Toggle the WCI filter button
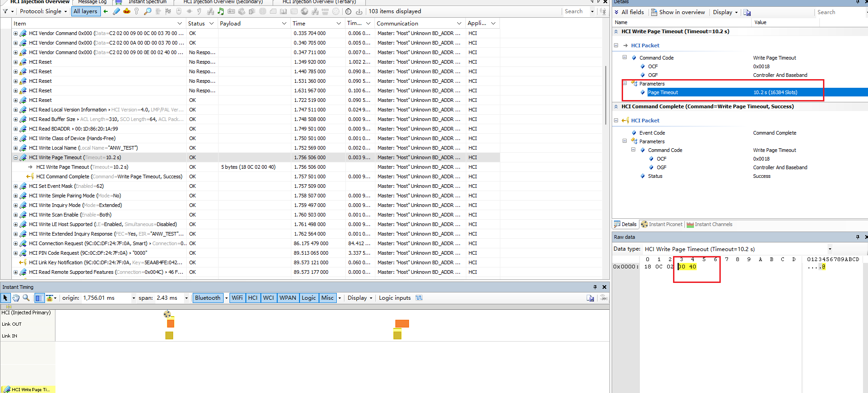 coord(269,298)
